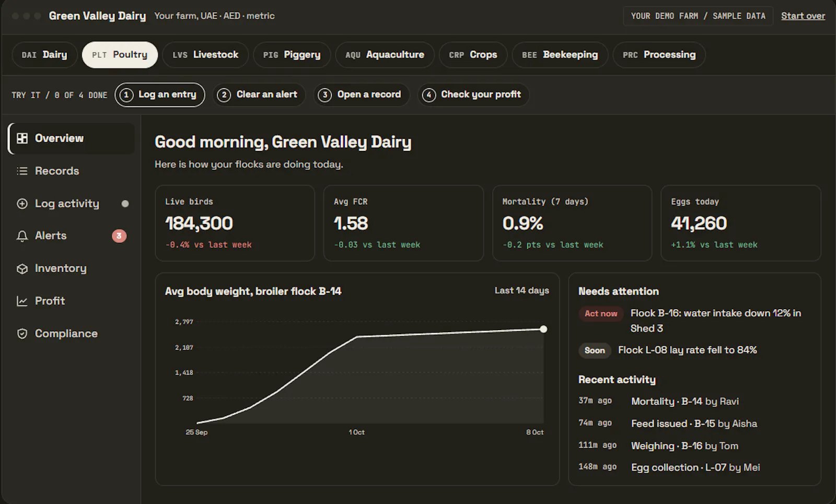Viewport: 836px width, 504px height.
Task: Click the Your Demo Farm / Sample Data badge
Action: (x=698, y=16)
